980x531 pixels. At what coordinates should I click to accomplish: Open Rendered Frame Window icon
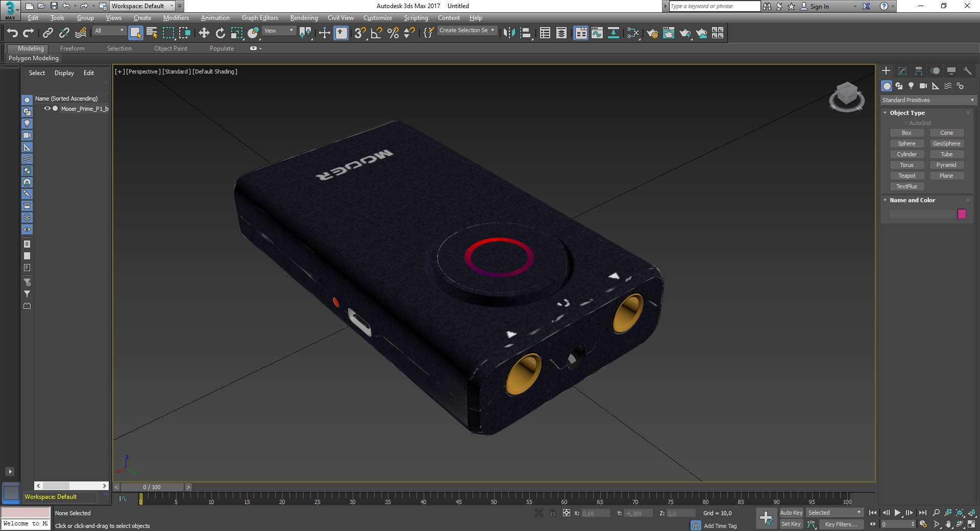tap(668, 33)
